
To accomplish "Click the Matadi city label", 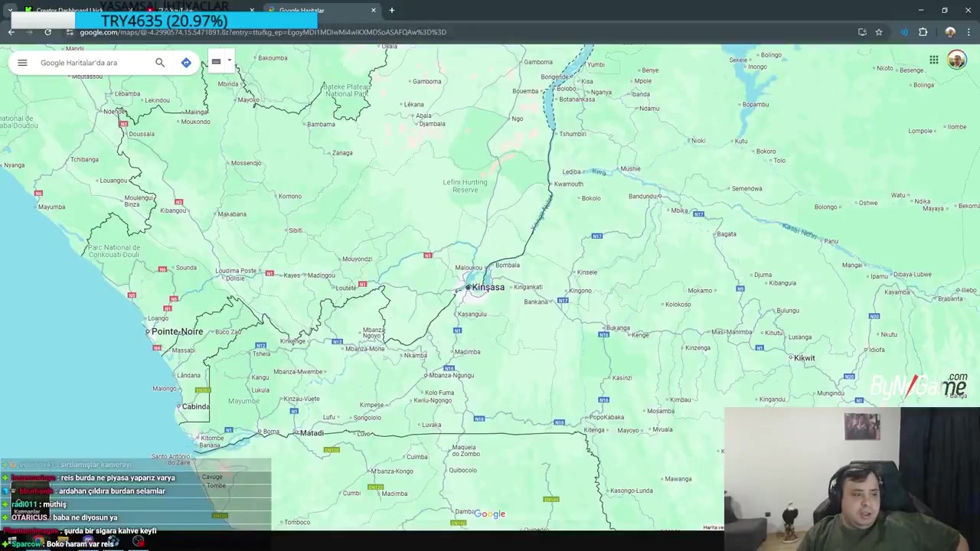I will click(312, 433).
